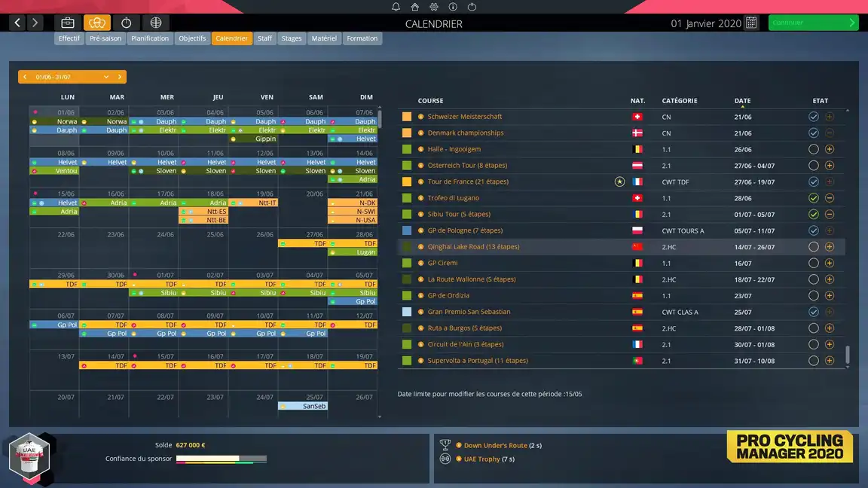
Task: Switch to the Planification tab
Action: 150,38
